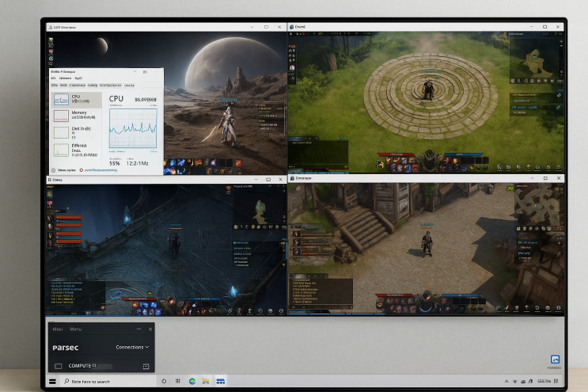Open the first menu in Task Manager's menu bar
Screen dimensions: 588x392
click(53, 78)
